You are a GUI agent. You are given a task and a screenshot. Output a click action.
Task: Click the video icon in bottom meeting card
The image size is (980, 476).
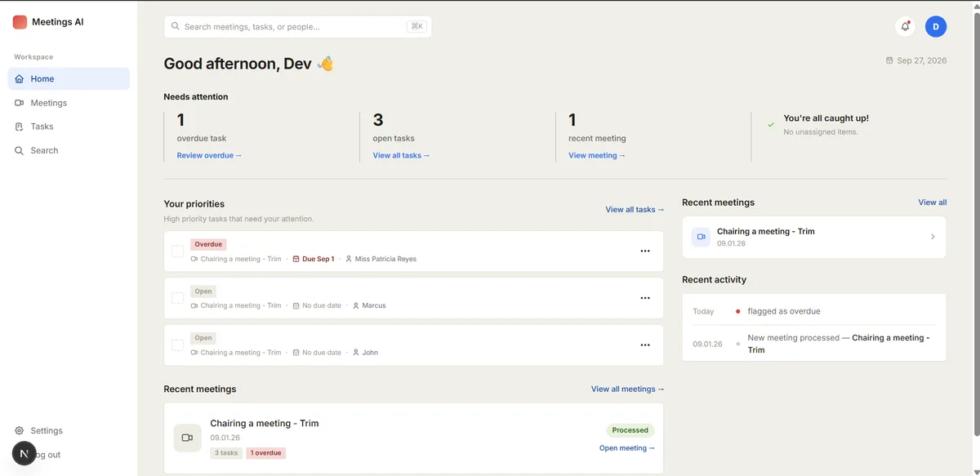coord(187,438)
